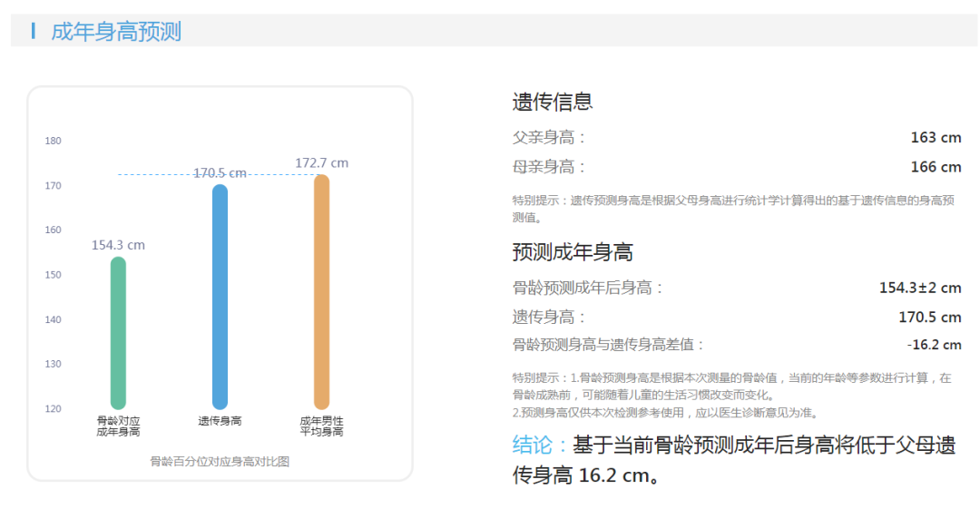Viewport: 980px width, 509px height.
Task: Click the 154.3±2 cm predicted height value
Action: (x=919, y=288)
